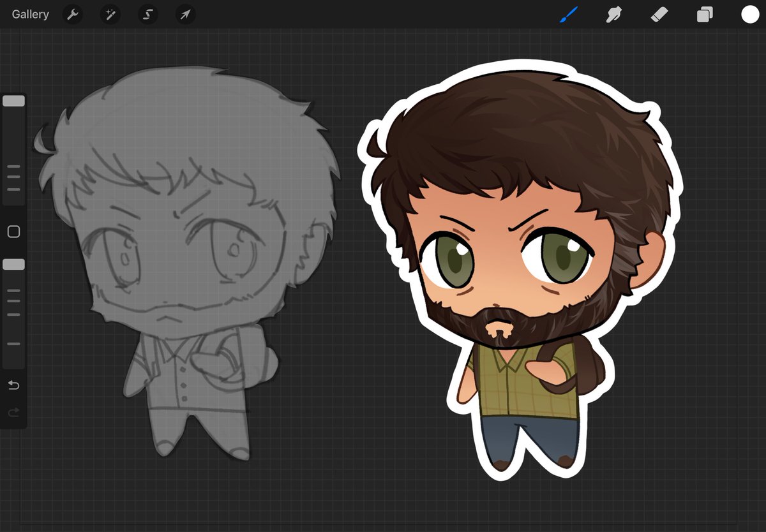
Task: Click the grey sketch chibi character
Action: (x=188, y=262)
